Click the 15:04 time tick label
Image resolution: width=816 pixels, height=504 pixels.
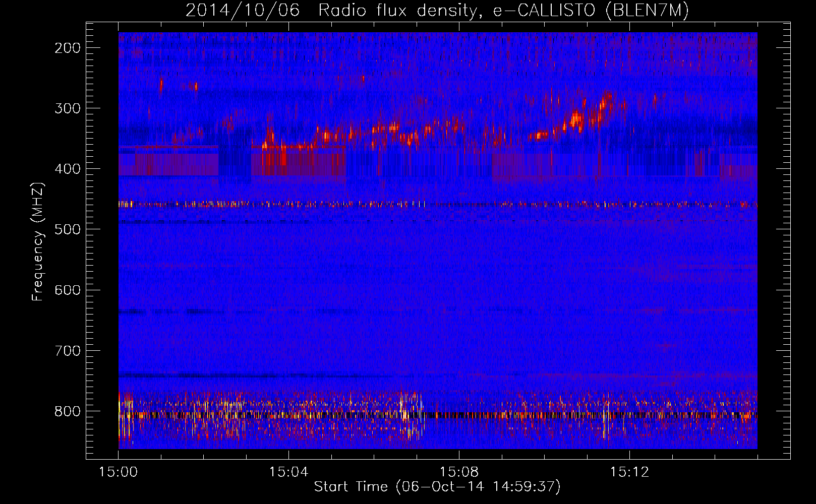coord(288,472)
